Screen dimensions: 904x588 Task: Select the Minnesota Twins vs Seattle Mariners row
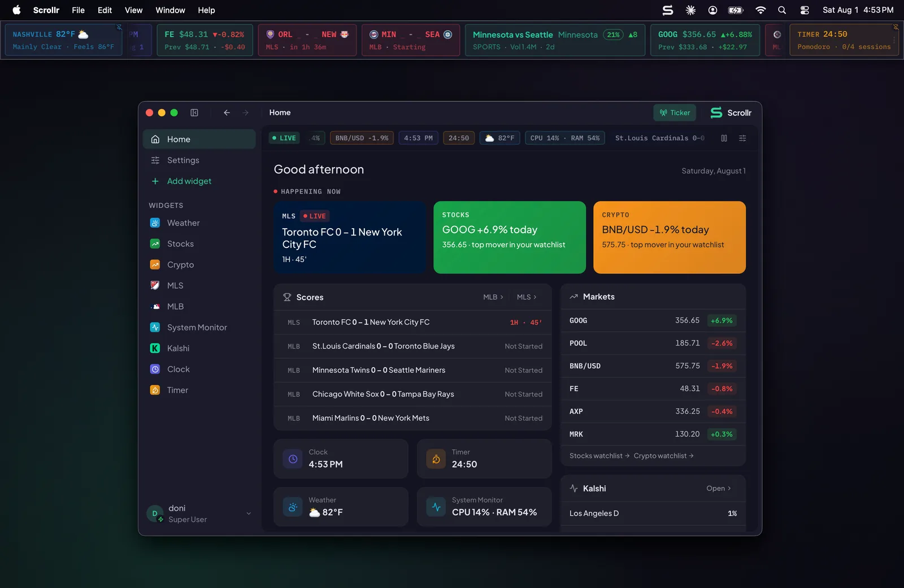(412, 371)
